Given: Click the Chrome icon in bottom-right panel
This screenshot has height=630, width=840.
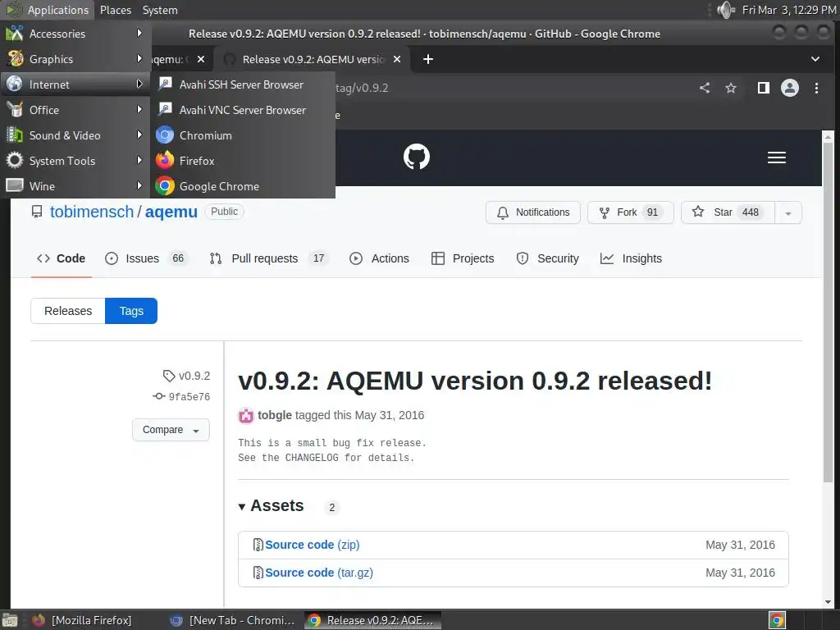Looking at the screenshot, I should [x=777, y=620].
